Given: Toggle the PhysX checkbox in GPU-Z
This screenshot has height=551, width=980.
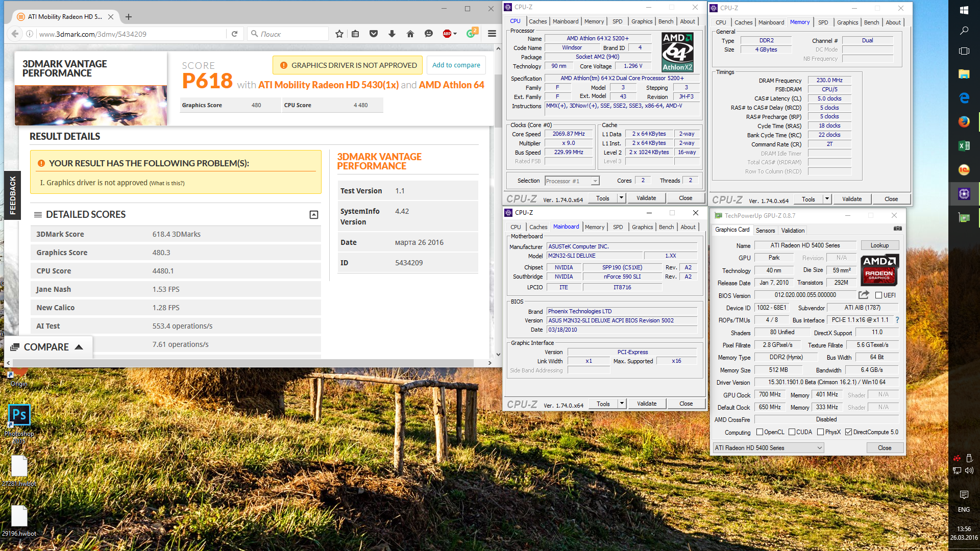Looking at the screenshot, I should [821, 432].
